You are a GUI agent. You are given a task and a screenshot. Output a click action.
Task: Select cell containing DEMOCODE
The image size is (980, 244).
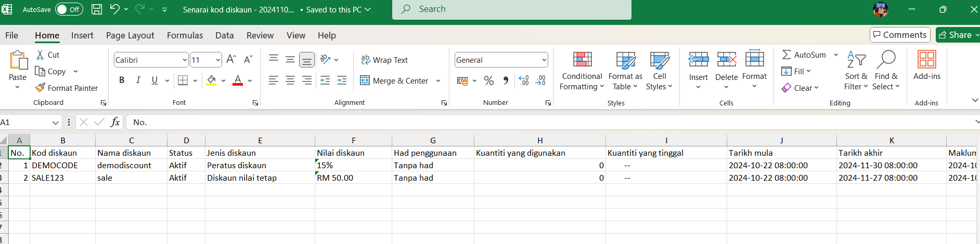[x=62, y=165]
